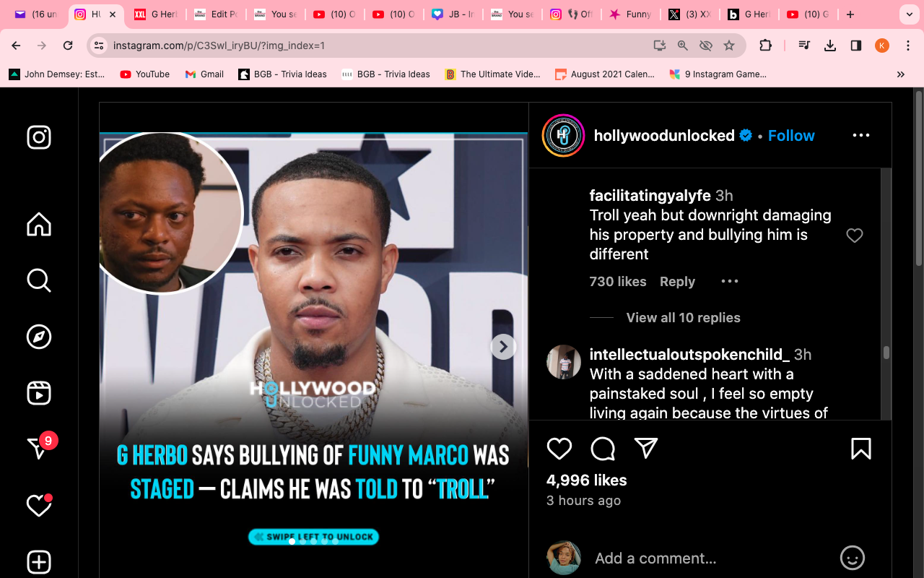The width and height of the screenshot is (924, 578).
Task: Open facilitatingyalyfe username link
Action: coord(650,195)
